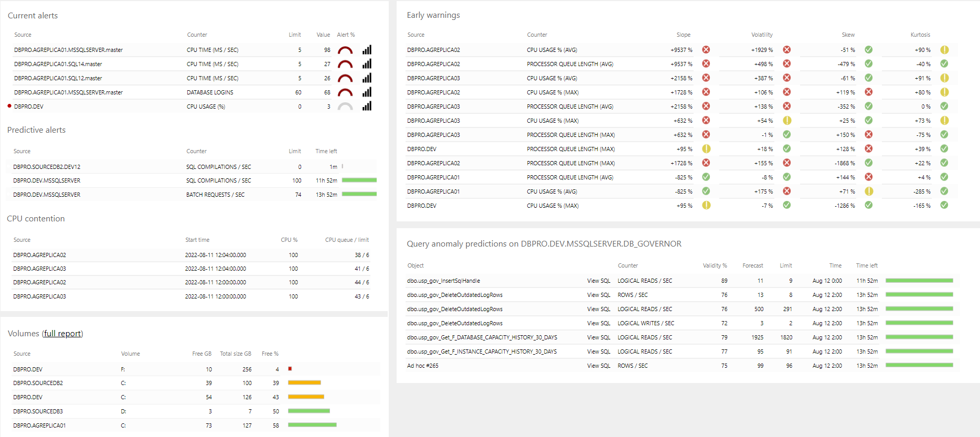
Task: View SQL for dbo.usp_gov_InsertSqlHandle
Action: [599, 281]
